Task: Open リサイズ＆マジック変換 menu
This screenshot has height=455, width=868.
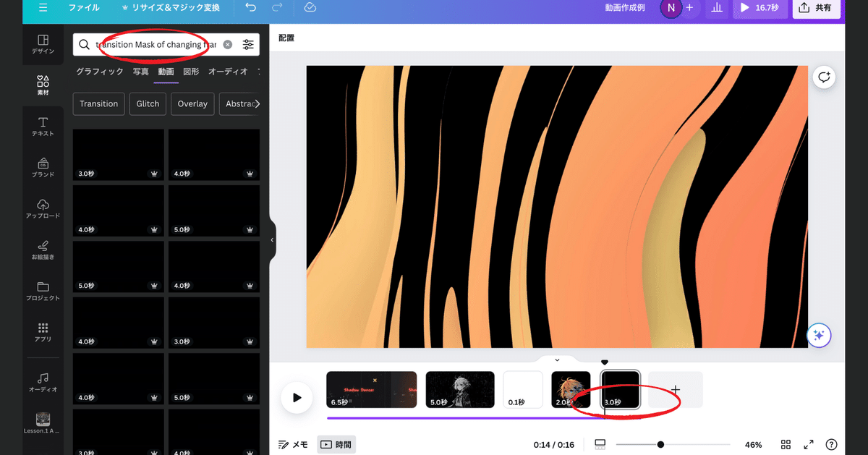Action: (171, 8)
